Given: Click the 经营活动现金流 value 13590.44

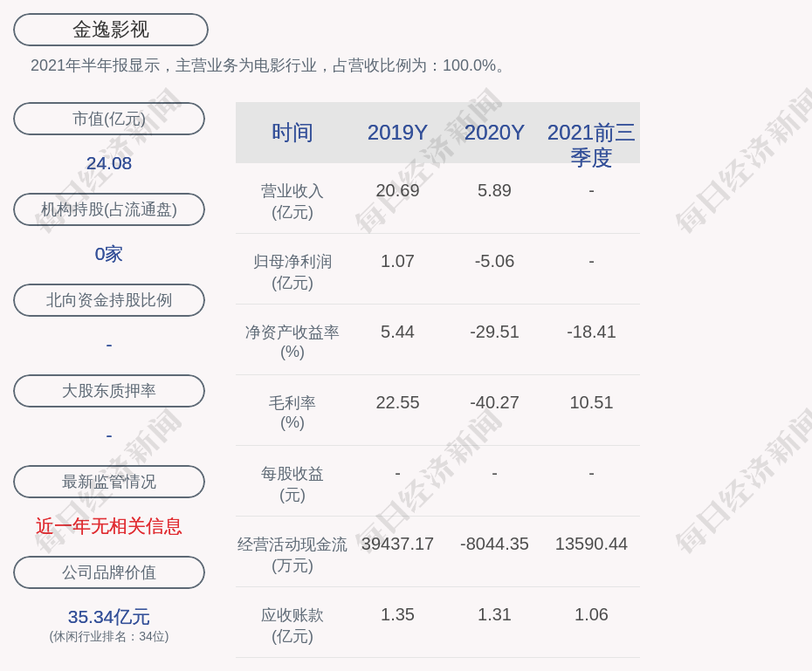Looking at the screenshot, I should 591,544.
